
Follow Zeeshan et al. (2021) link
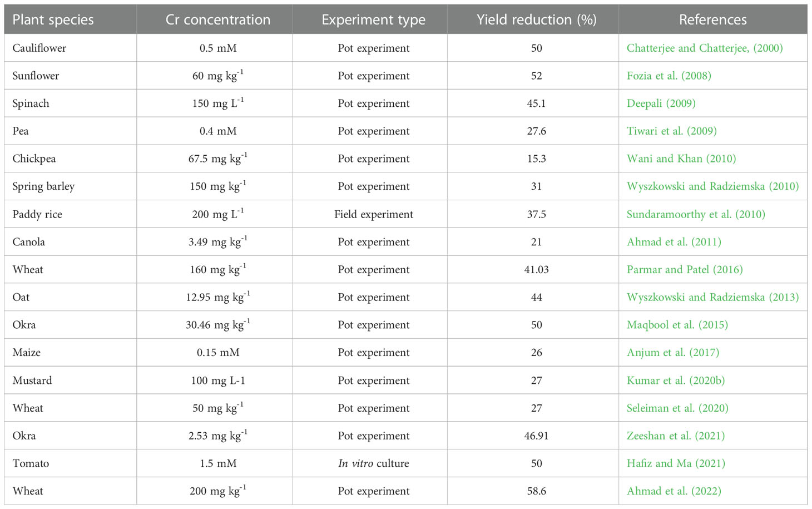point(676,436)
